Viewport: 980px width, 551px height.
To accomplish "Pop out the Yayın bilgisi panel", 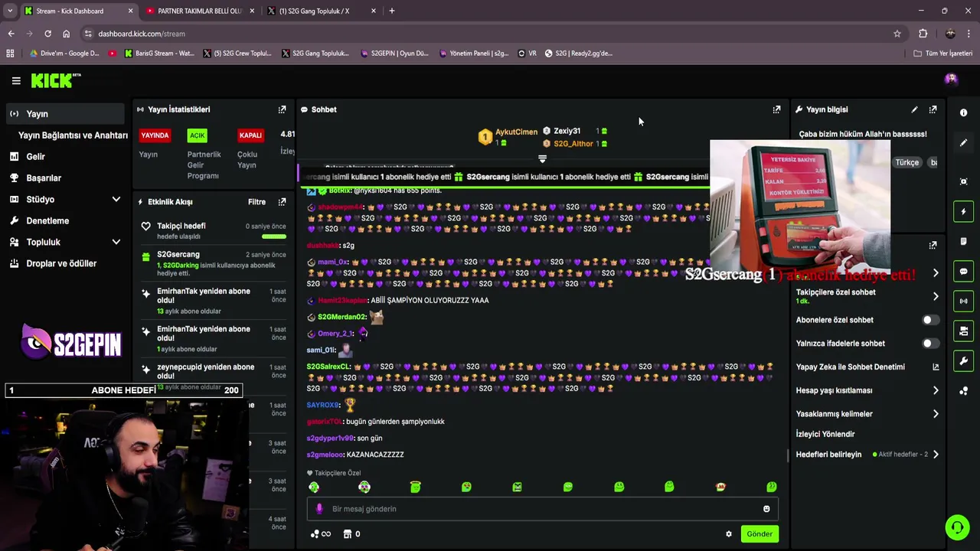I will point(933,109).
